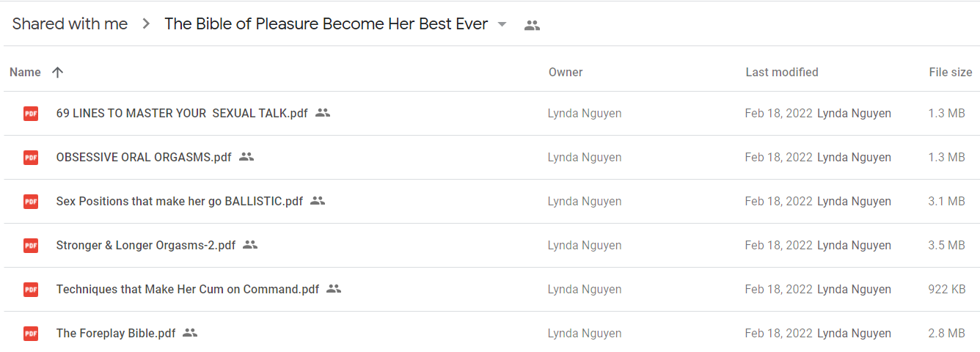Sort files by Name column header
The height and width of the screenshot is (352, 980).
(x=25, y=72)
